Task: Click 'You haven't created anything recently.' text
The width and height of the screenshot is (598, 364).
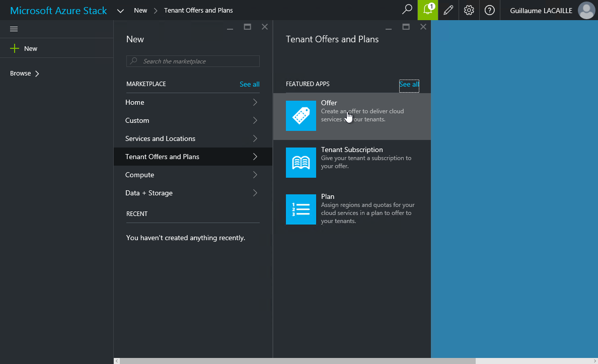Action: click(186, 238)
